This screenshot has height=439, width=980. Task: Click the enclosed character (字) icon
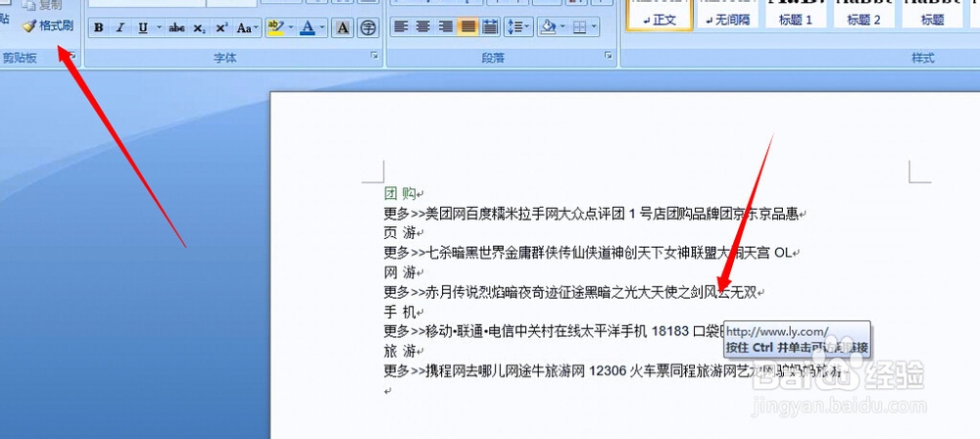[368, 26]
